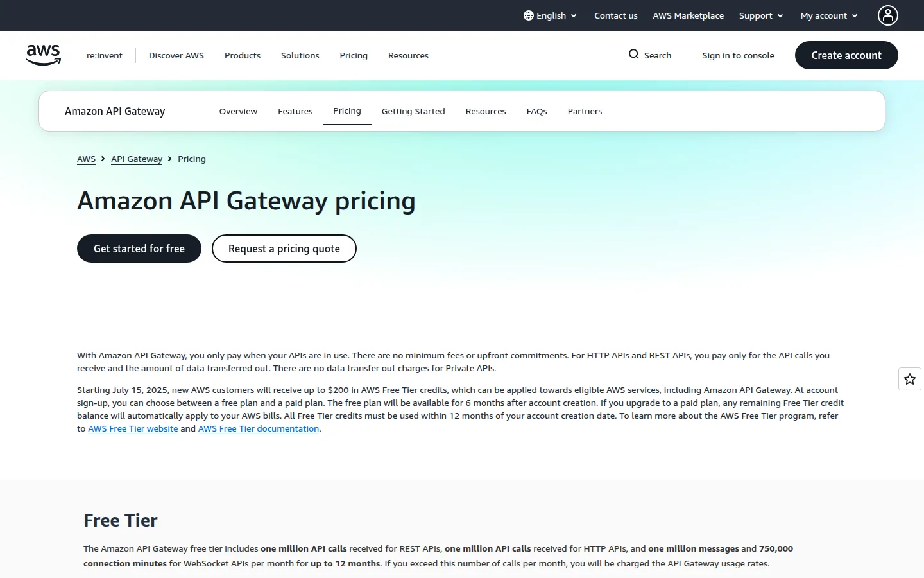
Task: Click the Pricing breadcrumb text
Action: click(192, 159)
